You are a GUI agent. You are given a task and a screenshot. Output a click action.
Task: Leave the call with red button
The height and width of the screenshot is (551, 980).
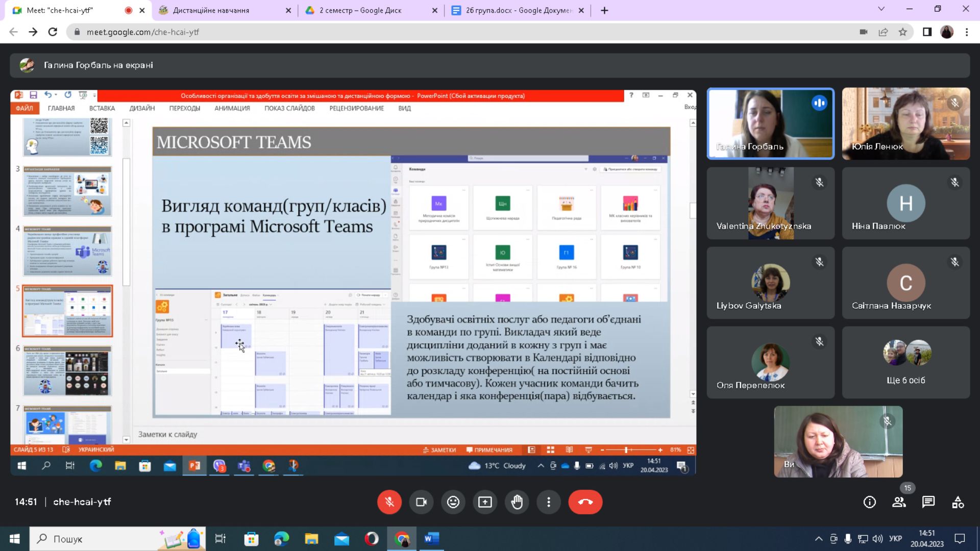(585, 502)
